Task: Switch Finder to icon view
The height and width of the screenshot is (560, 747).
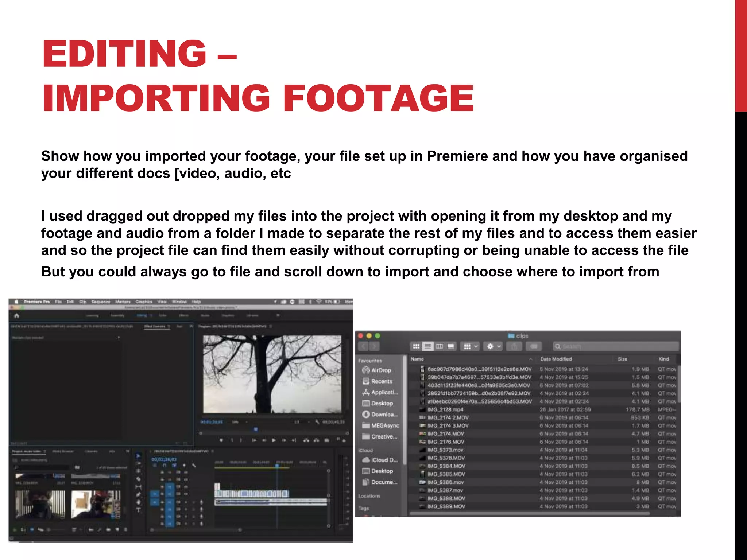Action: click(x=416, y=346)
